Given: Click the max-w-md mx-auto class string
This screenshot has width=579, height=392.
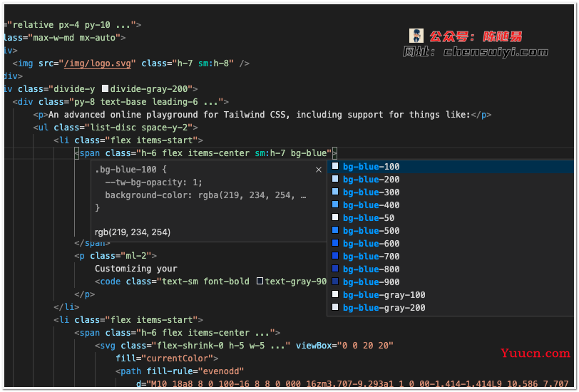Looking at the screenshot, I should (x=74, y=38).
